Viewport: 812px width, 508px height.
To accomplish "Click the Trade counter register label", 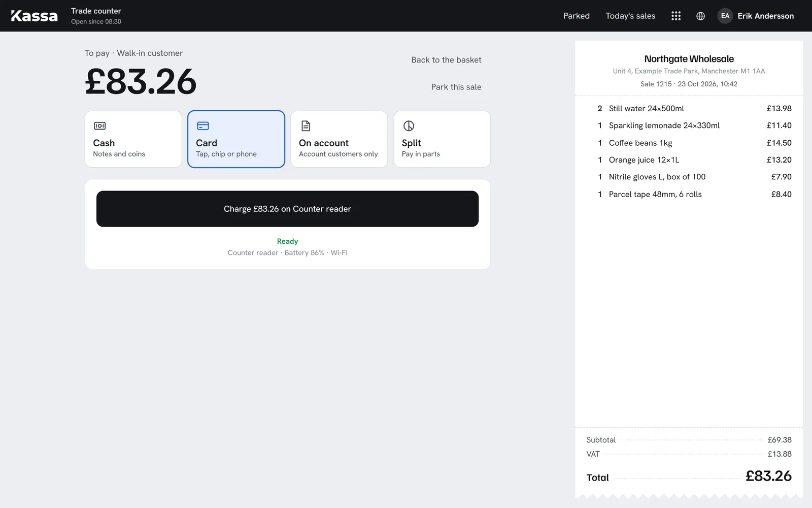I will coord(96,11).
